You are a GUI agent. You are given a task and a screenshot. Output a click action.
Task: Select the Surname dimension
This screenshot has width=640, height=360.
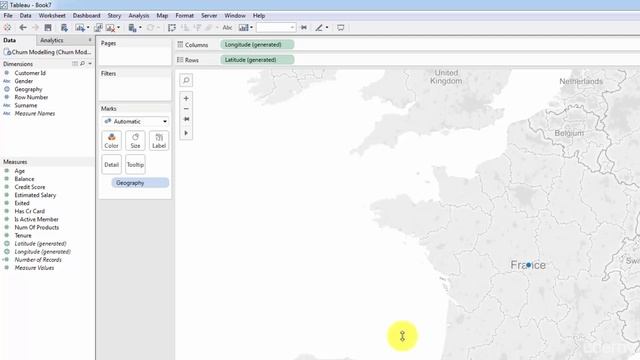coord(26,105)
